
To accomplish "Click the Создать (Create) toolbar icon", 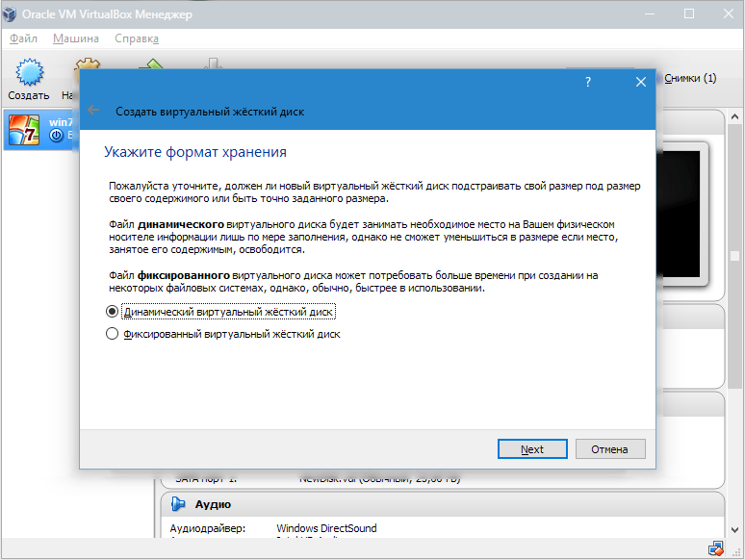I will point(29,77).
